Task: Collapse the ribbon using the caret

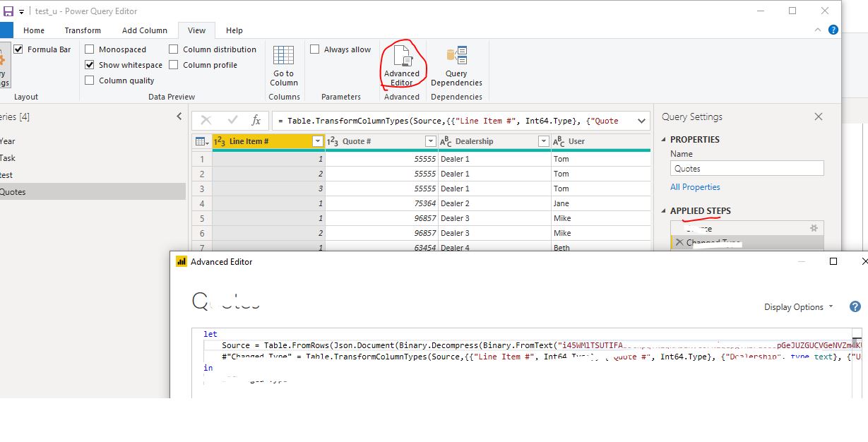Action: [x=819, y=30]
